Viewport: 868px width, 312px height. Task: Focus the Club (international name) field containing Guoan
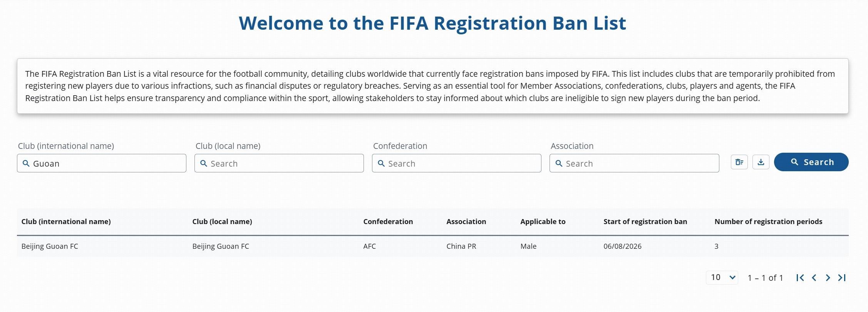(x=102, y=163)
